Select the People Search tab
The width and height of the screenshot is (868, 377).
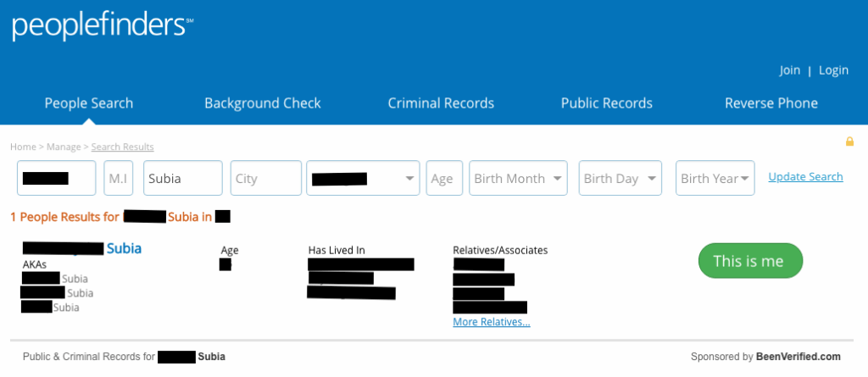(x=89, y=103)
